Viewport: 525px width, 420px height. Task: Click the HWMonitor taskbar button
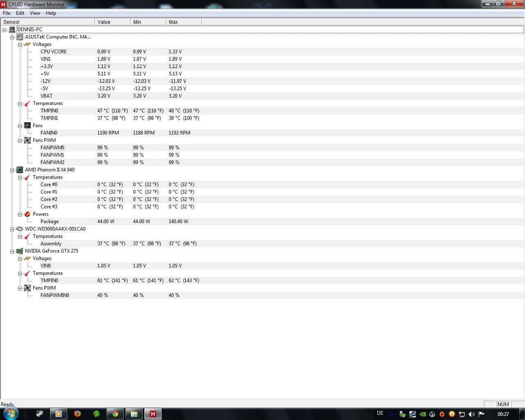[153, 414]
